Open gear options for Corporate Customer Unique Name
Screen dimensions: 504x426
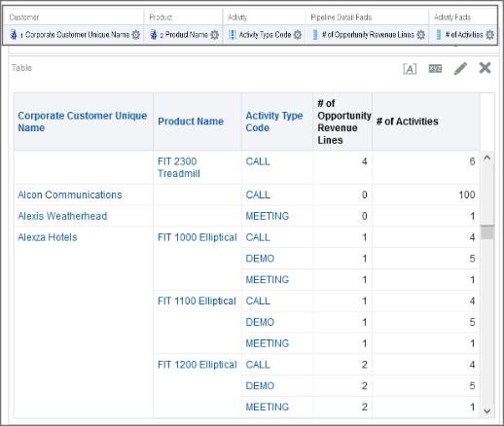click(x=136, y=34)
